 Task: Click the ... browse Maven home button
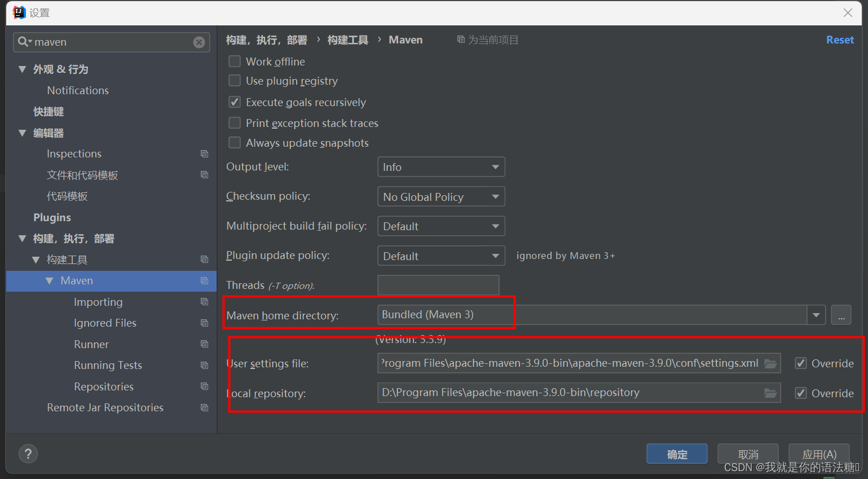click(x=841, y=315)
